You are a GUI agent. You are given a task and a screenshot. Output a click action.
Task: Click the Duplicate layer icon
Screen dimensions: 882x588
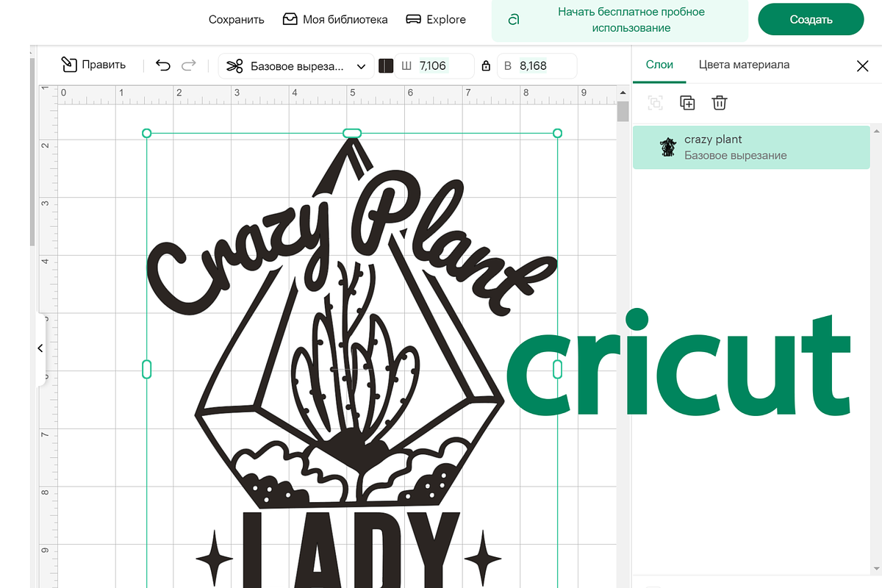click(687, 103)
